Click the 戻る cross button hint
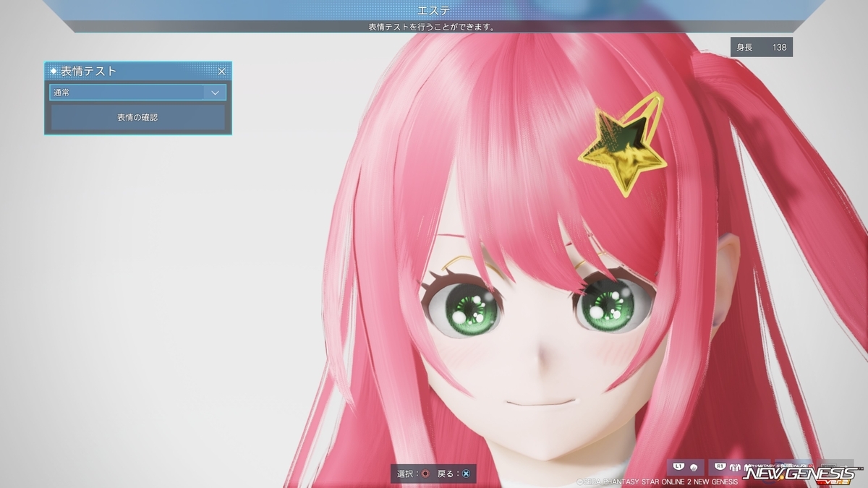Image resolution: width=868 pixels, height=488 pixels. click(454, 474)
